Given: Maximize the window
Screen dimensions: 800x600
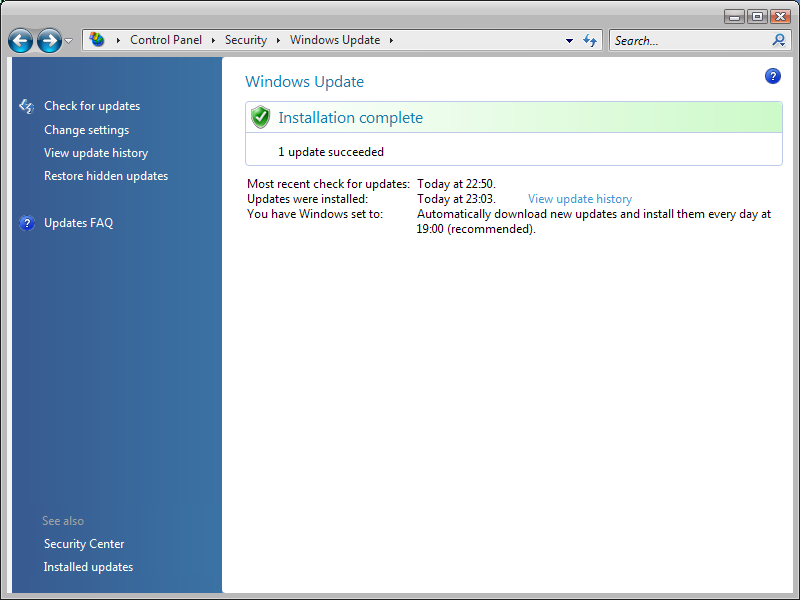Looking at the screenshot, I should [757, 17].
